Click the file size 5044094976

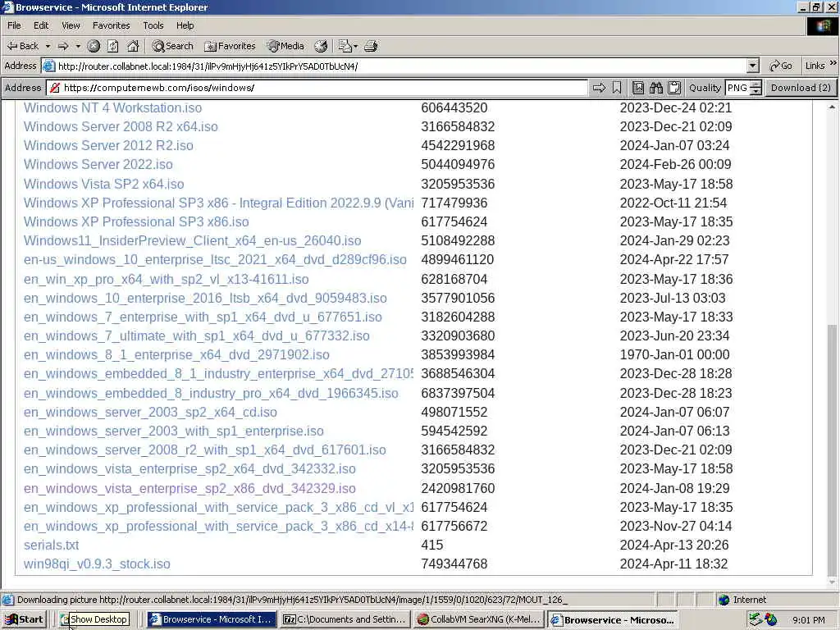[x=458, y=164]
